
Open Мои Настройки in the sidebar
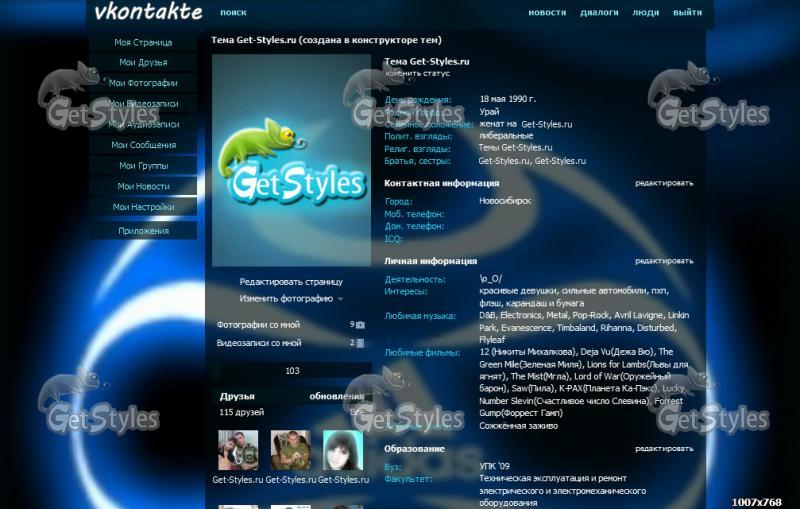click(143, 207)
